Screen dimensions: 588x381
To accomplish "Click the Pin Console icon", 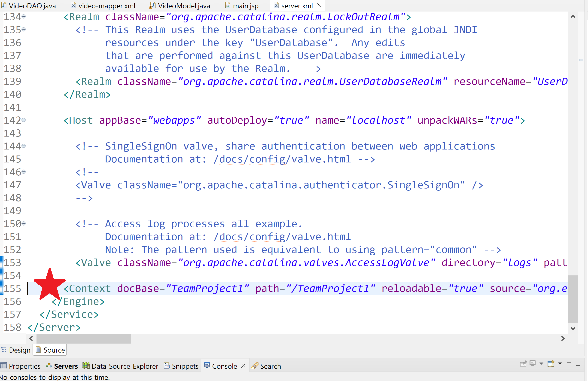I will pos(523,363).
